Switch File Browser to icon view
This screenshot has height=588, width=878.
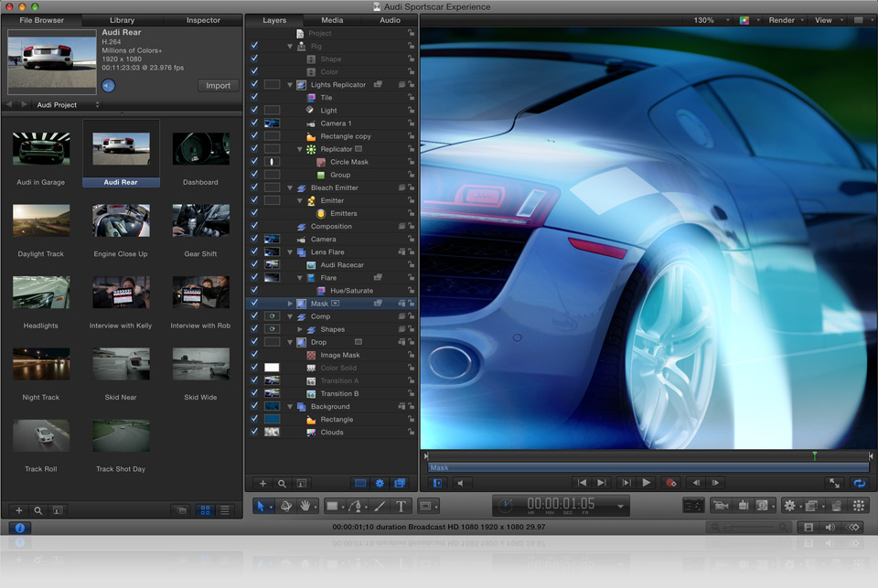(206, 510)
